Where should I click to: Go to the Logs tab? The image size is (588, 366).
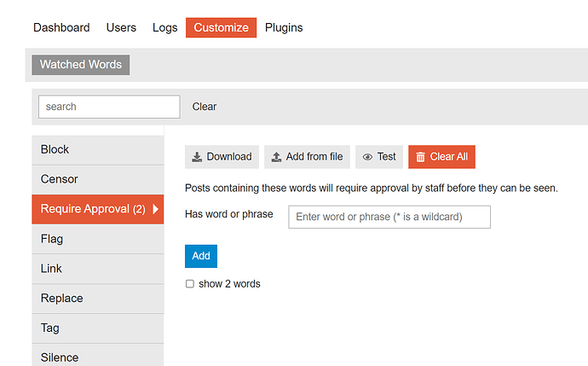click(165, 27)
